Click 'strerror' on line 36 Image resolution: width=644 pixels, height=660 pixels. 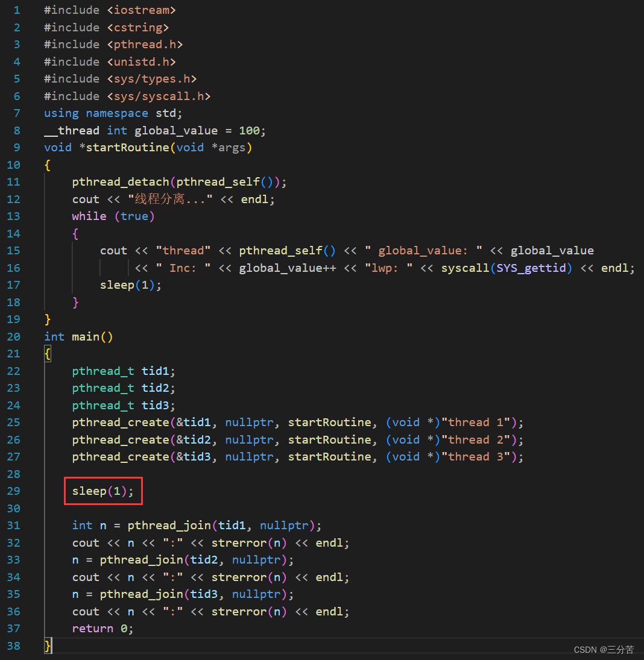(239, 611)
